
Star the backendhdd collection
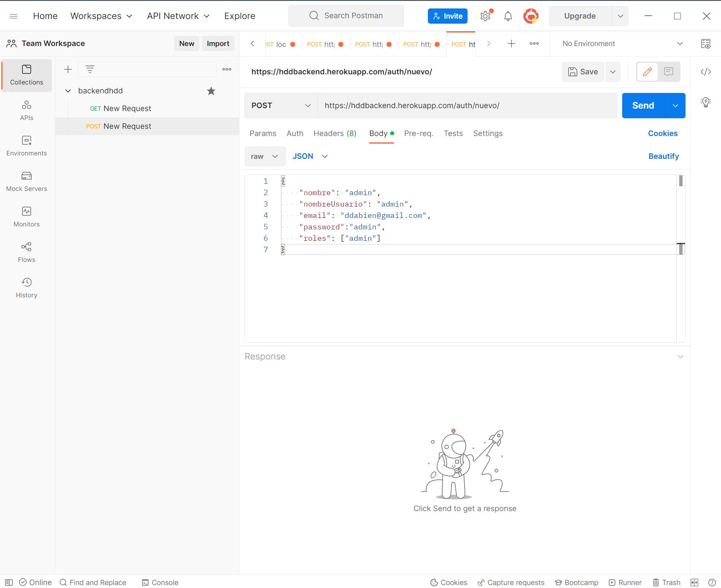tap(211, 91)
